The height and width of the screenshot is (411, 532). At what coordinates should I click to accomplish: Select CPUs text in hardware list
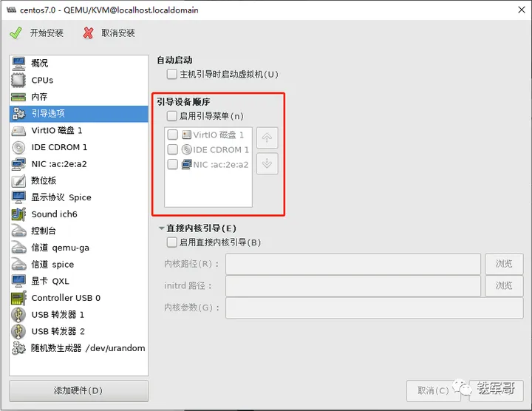(x=42, y=80)
